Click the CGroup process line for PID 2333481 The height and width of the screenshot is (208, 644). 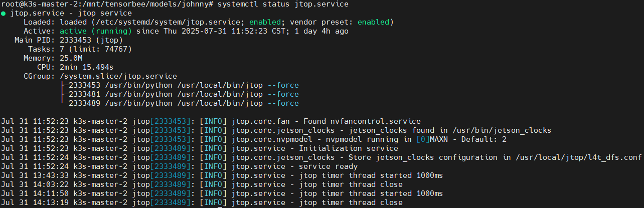pos(179,94)
